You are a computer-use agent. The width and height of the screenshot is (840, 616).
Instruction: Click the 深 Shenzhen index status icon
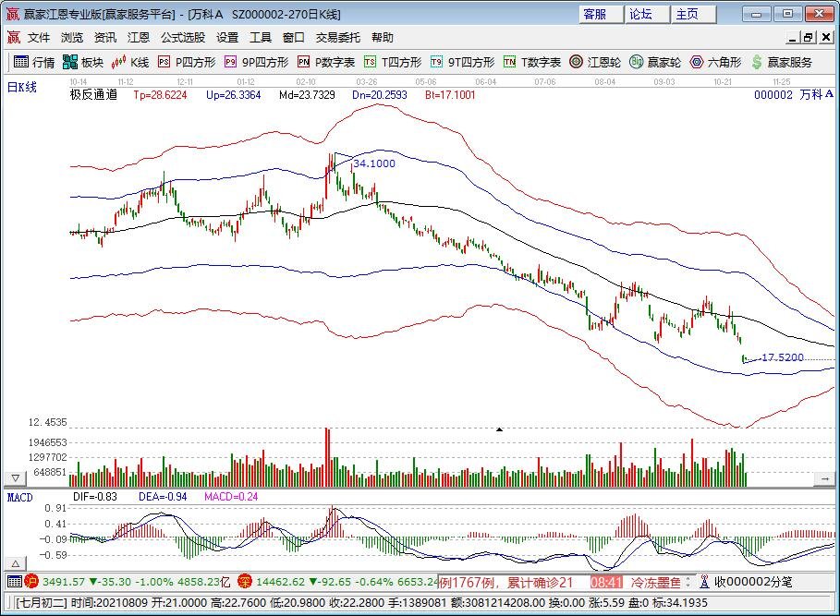pos(245,582)
